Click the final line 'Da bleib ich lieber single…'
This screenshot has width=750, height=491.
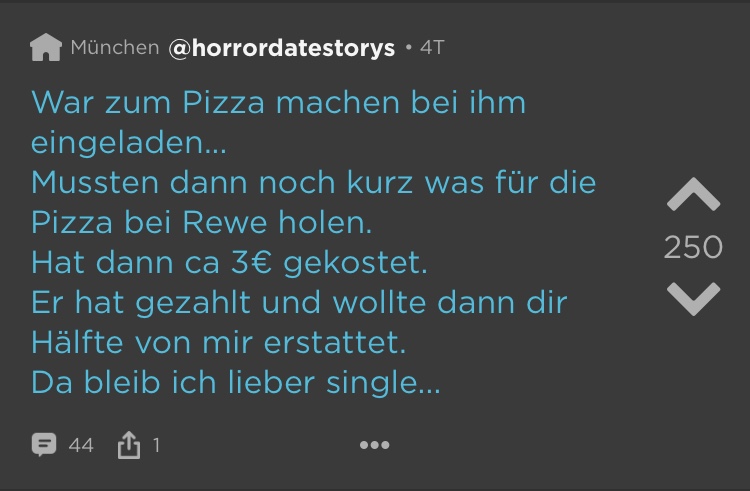235,383
